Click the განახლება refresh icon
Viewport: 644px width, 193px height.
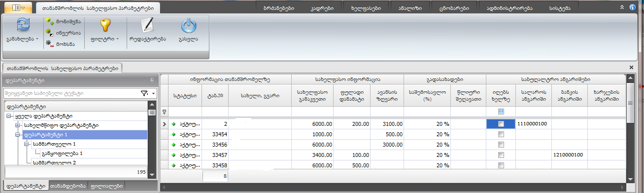(x=23, y=25)
